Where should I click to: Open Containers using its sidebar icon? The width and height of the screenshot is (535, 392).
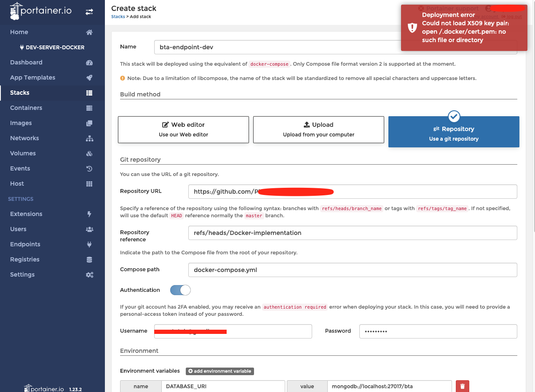tap(89, 108)
